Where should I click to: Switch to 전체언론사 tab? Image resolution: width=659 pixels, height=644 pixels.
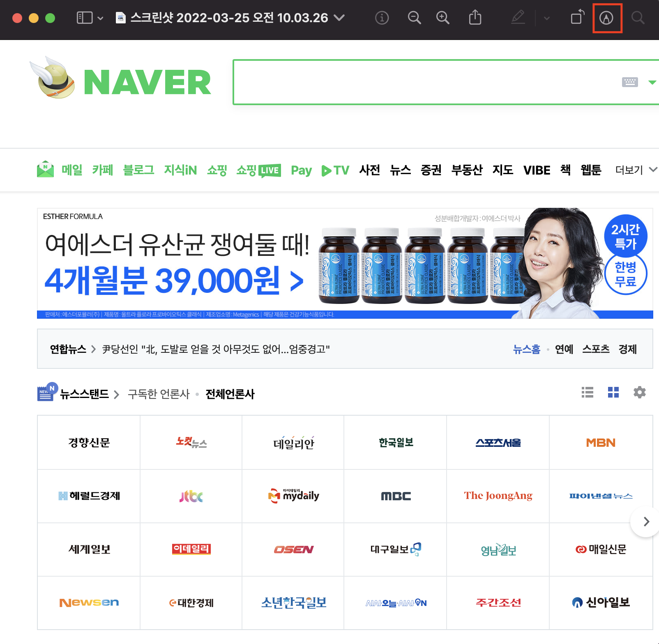pos(230,394)
